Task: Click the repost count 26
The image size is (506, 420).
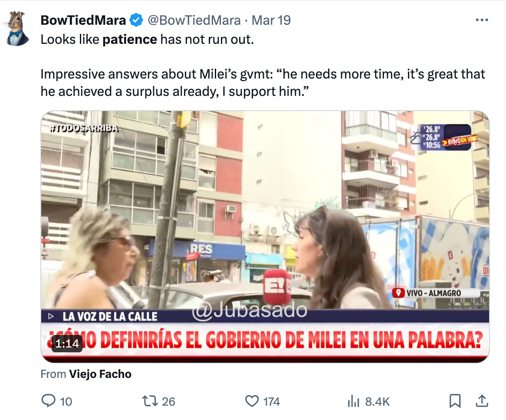Action: point(168,402)
